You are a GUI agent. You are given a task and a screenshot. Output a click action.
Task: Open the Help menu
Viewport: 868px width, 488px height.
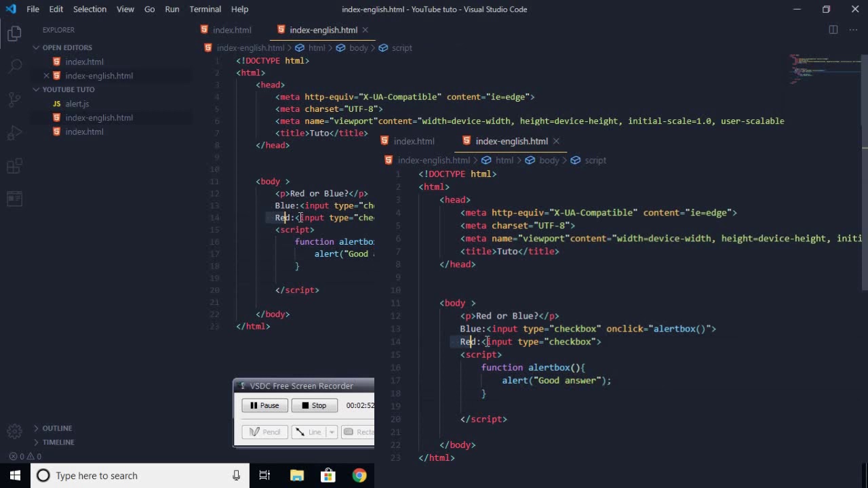[239, 9]
